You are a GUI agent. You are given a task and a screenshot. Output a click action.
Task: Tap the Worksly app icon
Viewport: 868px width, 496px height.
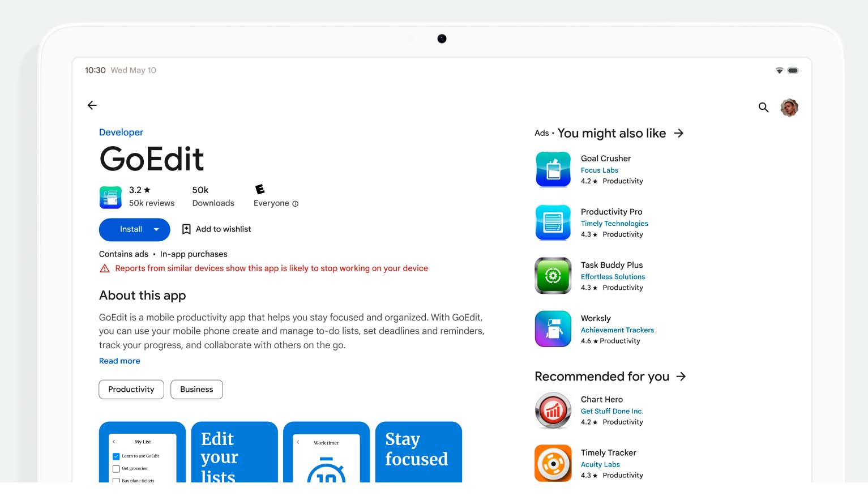(553, 329)
